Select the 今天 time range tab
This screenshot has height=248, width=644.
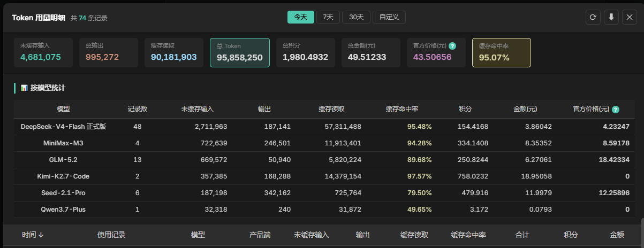click(301, 17)
